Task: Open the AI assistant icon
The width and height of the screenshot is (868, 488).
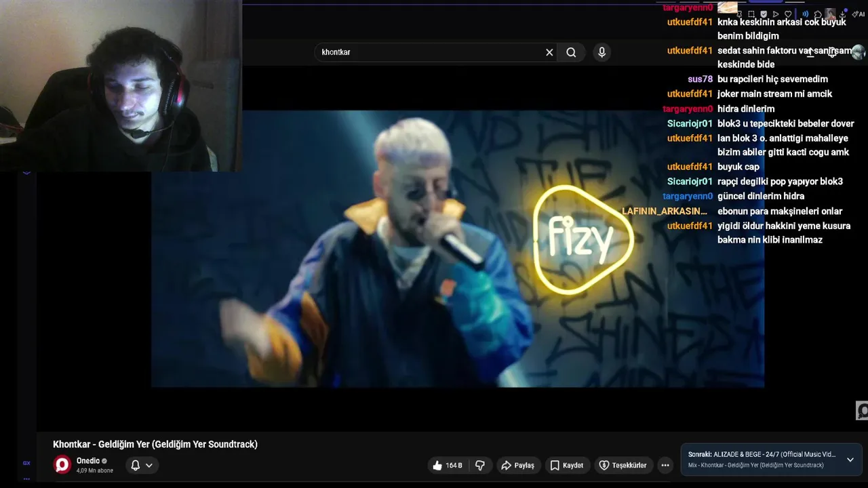Action: point(858,14)
